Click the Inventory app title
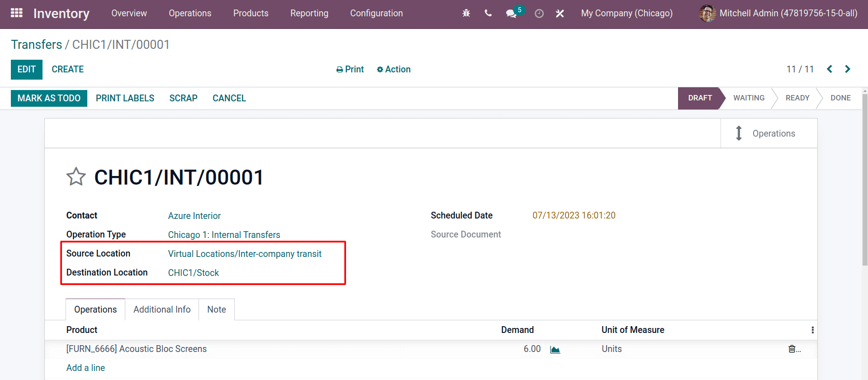This screenshot has width=868, height=380. tap(62, 14)
